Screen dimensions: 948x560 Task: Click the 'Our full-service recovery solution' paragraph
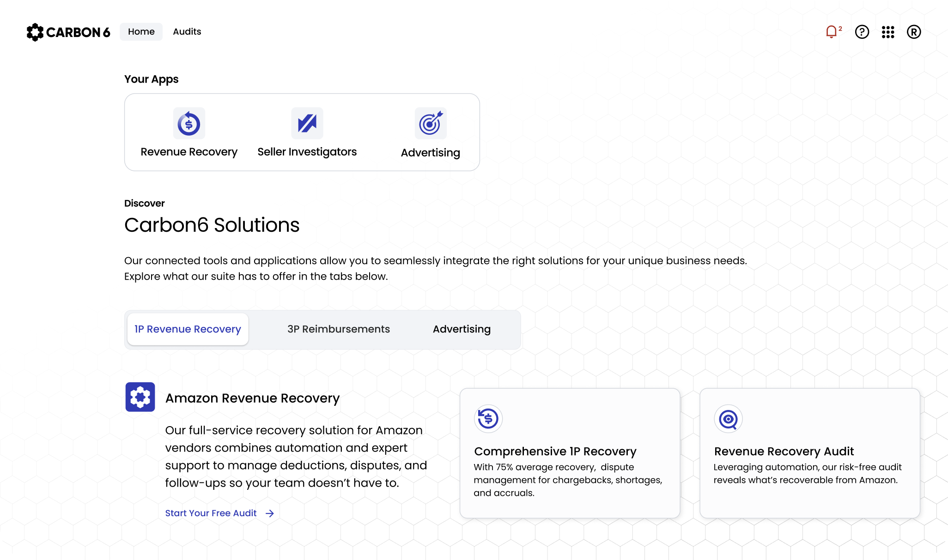coord(296,457)
